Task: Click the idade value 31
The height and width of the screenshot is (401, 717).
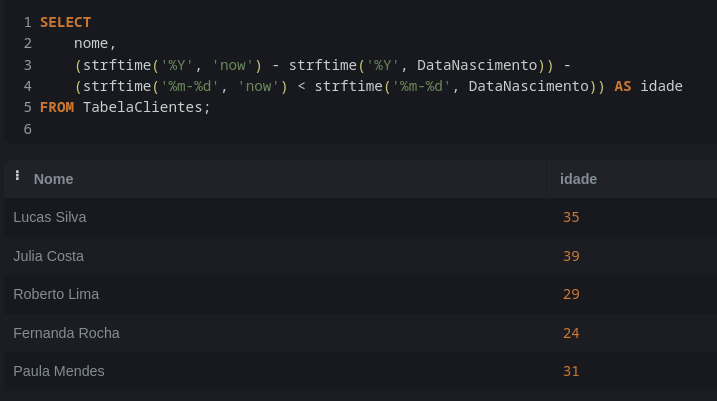Action: 571,371
